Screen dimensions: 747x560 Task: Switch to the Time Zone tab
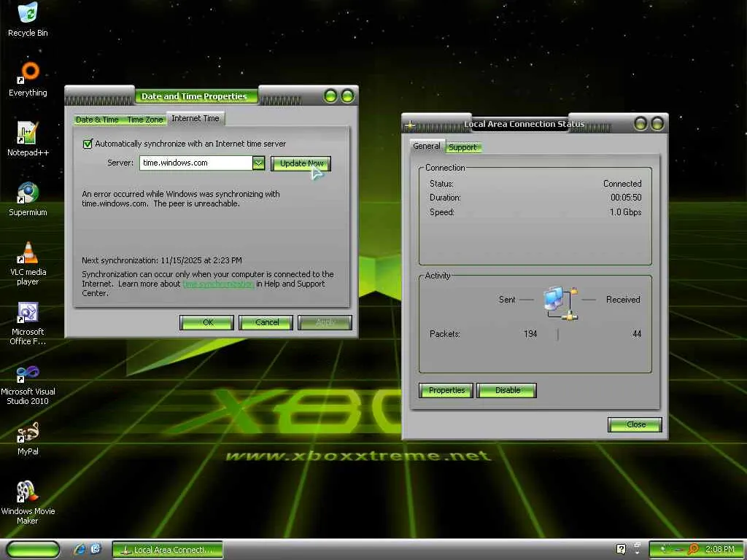[x=145, y=120]
